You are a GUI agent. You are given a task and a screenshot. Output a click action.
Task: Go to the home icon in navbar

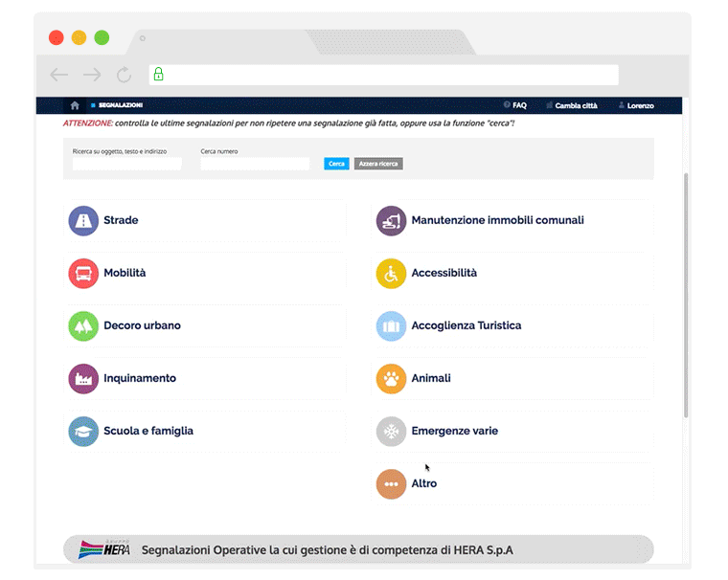pyautogui.click(x=75, y=105)
